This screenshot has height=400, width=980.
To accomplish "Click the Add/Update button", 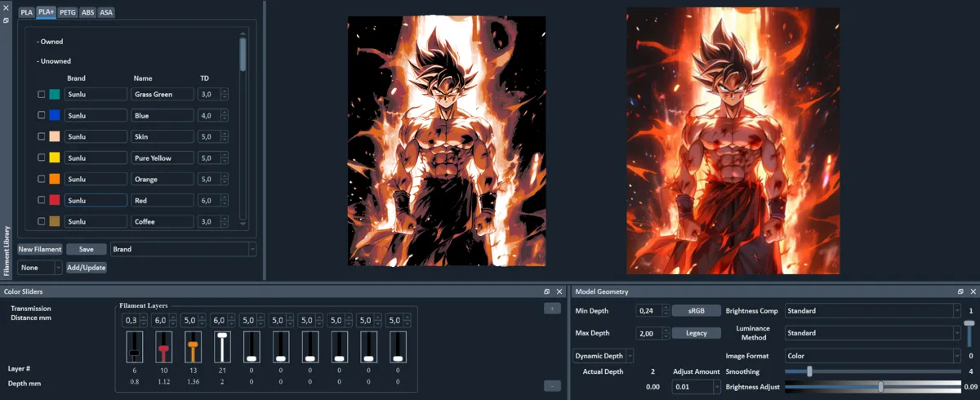I will point(87,268).
